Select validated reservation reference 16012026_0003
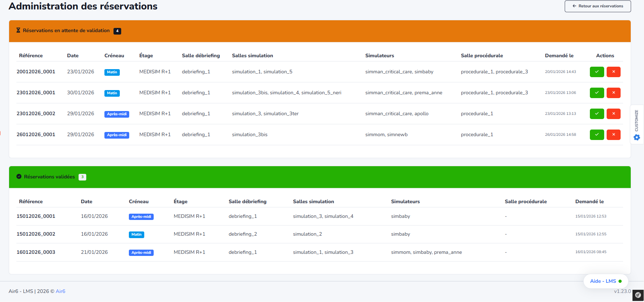 coord(36,252)
